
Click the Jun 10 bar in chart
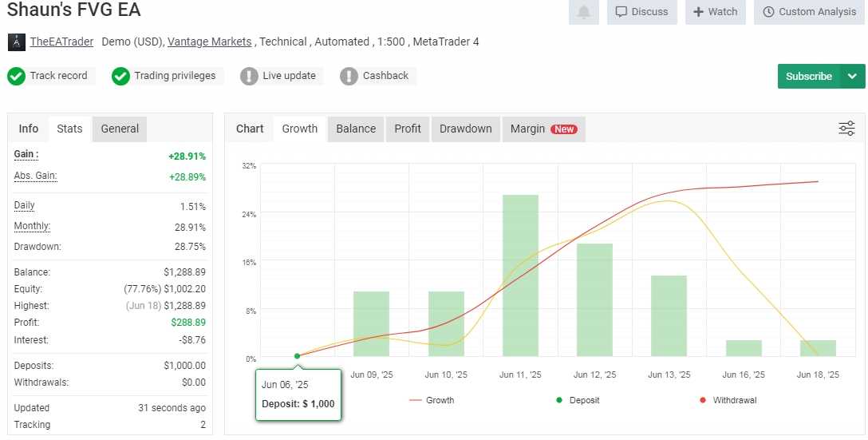click(x=446, y=323)
